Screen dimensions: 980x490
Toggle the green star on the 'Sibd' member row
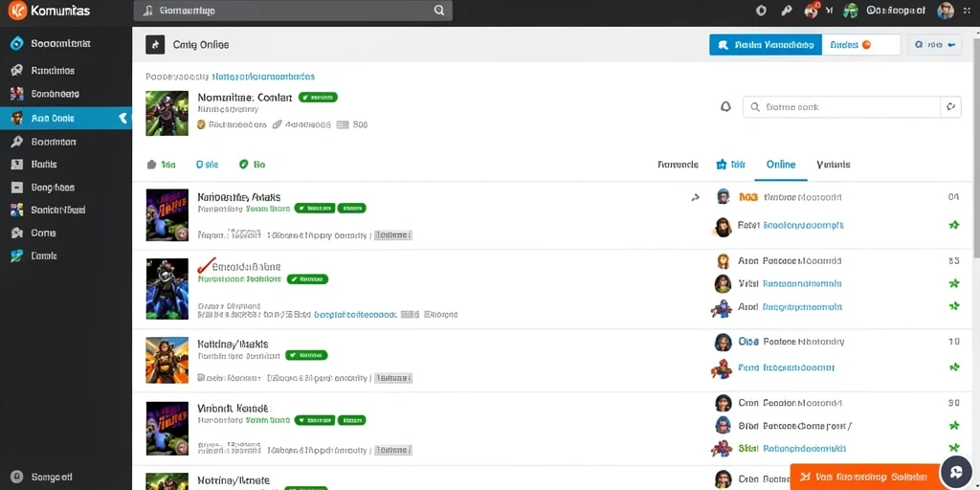tap(954, 426)
